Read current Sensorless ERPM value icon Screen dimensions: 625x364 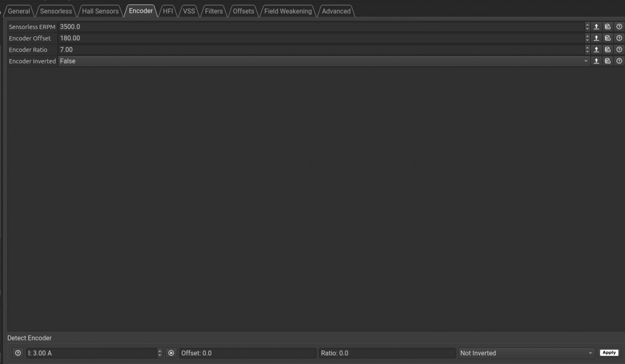coord(596,27)
